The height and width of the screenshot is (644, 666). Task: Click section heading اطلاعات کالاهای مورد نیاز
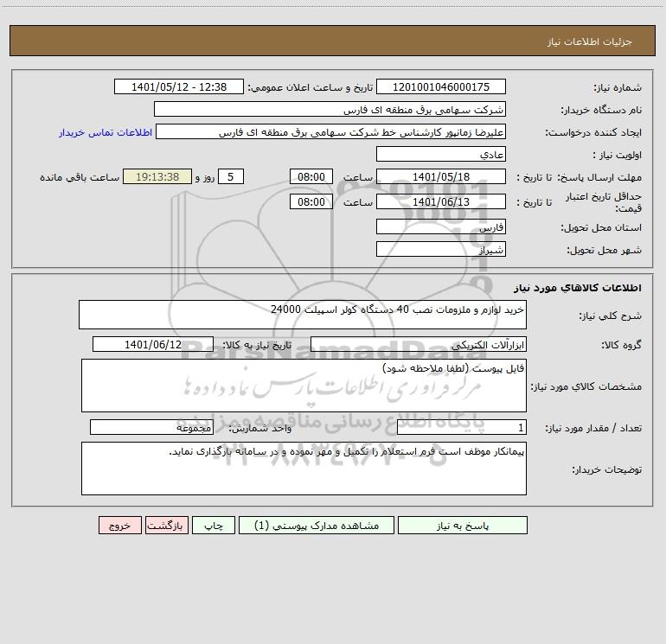[x=578, y=288]
